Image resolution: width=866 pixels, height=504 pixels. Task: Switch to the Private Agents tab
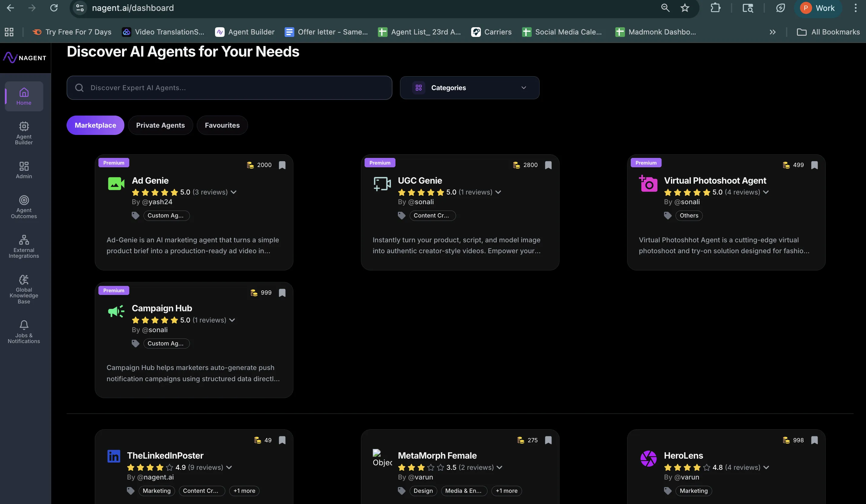click(x=160, y=125)
